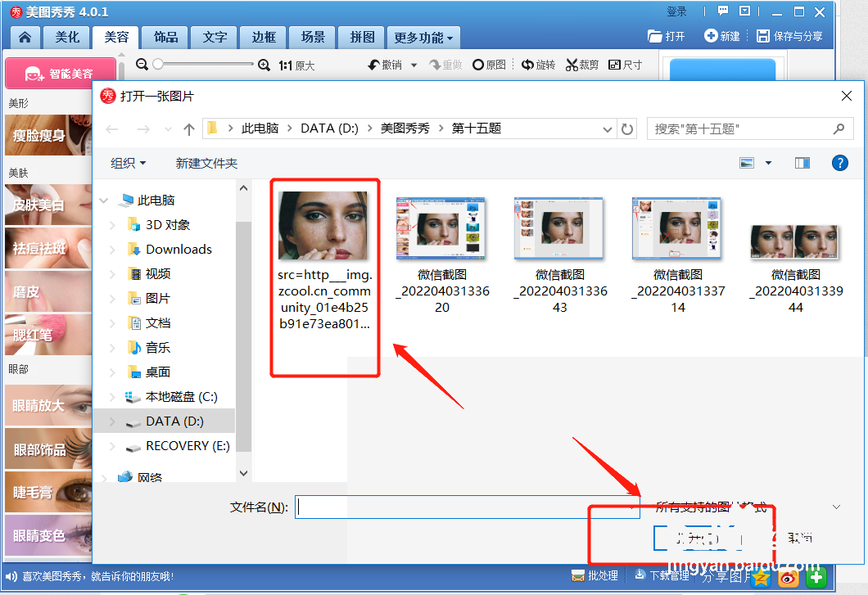This screenshot has height=595, width=868.
Task: Rotate the image using 旋转
Action: 538,65
